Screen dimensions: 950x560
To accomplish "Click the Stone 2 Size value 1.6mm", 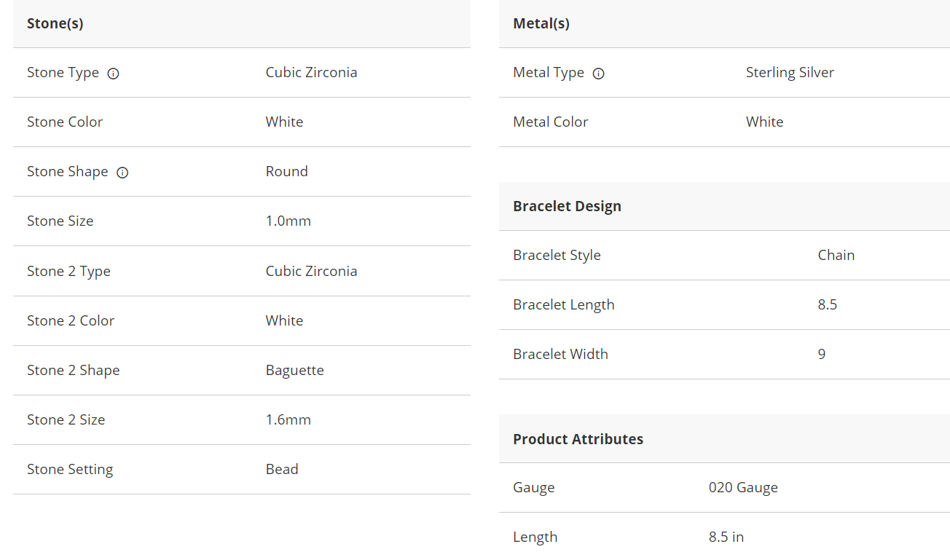I will tap(288, 419).
